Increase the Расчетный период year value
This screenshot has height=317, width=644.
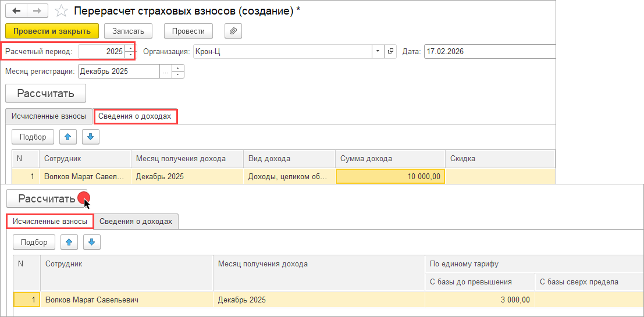(130, 48)
